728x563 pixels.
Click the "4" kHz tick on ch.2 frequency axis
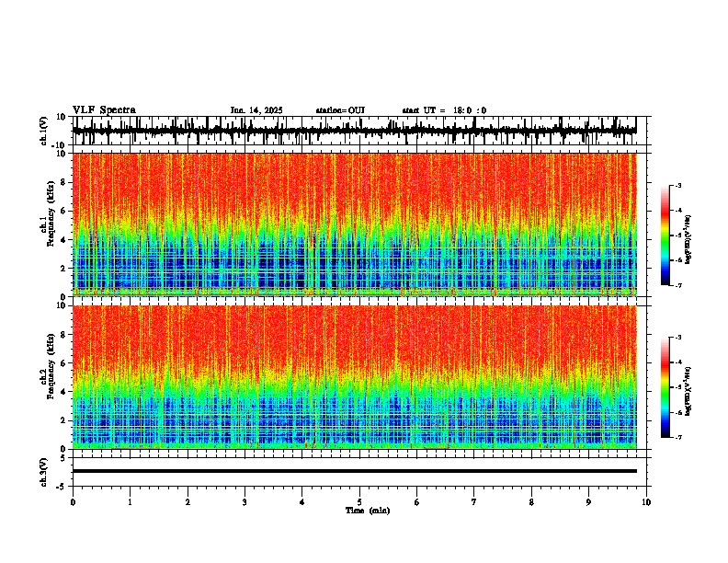[x=63, y=392]
